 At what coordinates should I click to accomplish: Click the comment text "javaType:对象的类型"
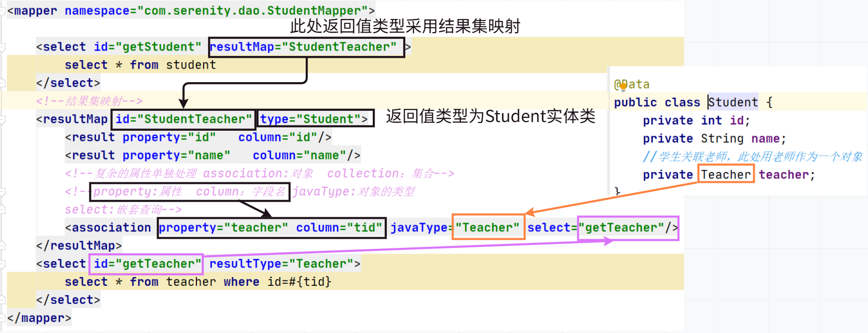354,192
